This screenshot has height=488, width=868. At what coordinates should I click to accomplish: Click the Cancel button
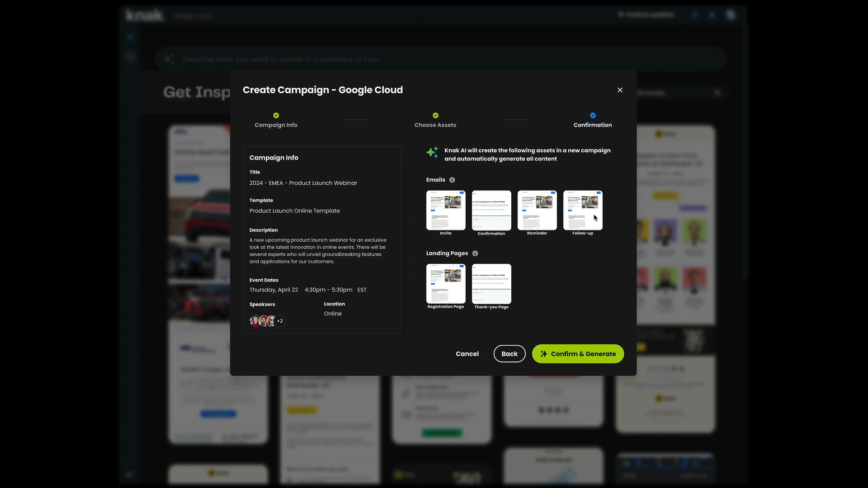pos(467,354)
